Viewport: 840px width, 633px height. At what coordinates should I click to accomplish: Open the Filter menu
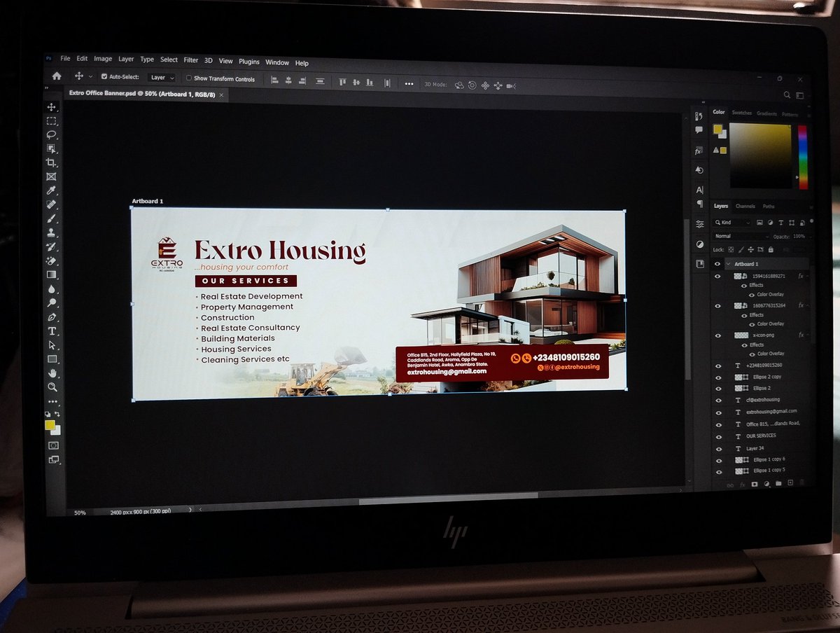[x=191, y=60]
